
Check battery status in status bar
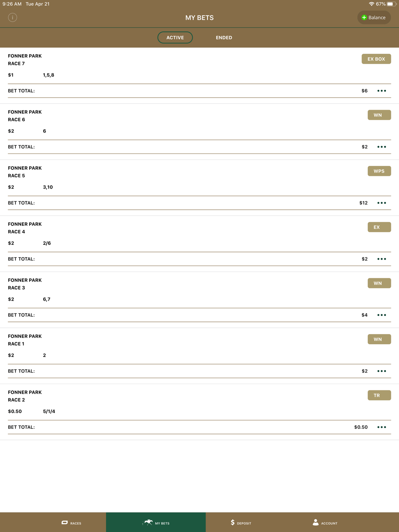(x=391, y=4)
